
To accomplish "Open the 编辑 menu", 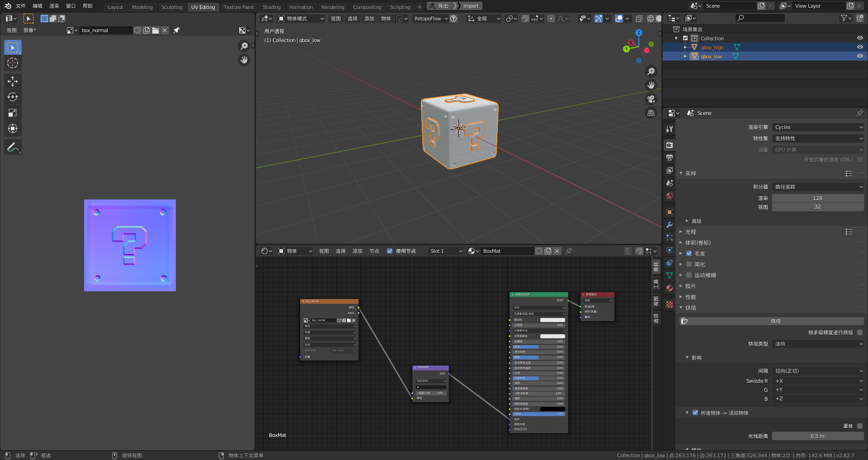I will click(38, 6).
